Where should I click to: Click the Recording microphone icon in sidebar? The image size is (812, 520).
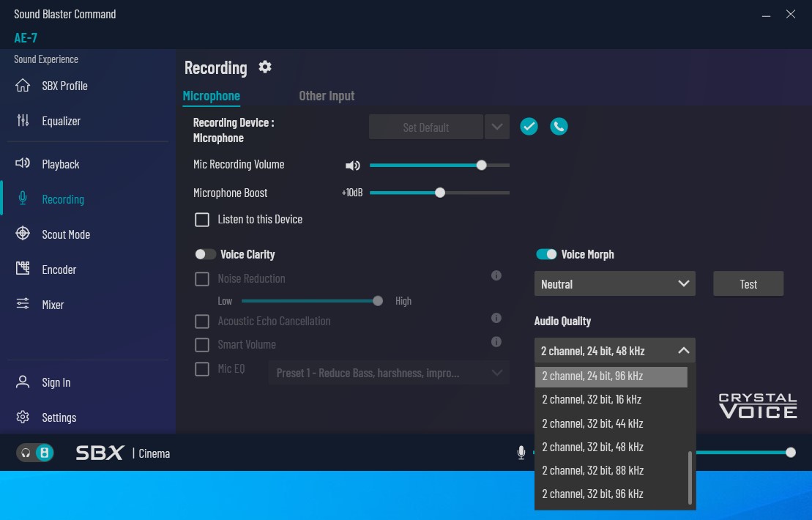point(23,198)
